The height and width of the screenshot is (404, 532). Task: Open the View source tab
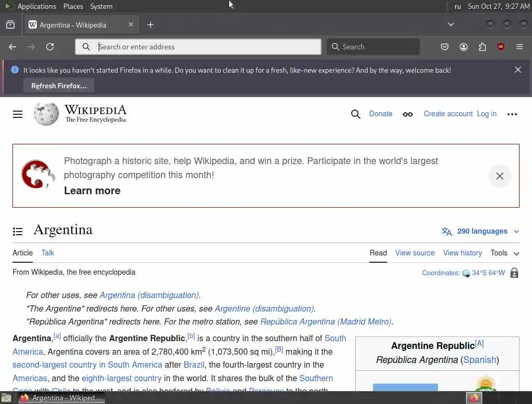(x=415, y=253)
